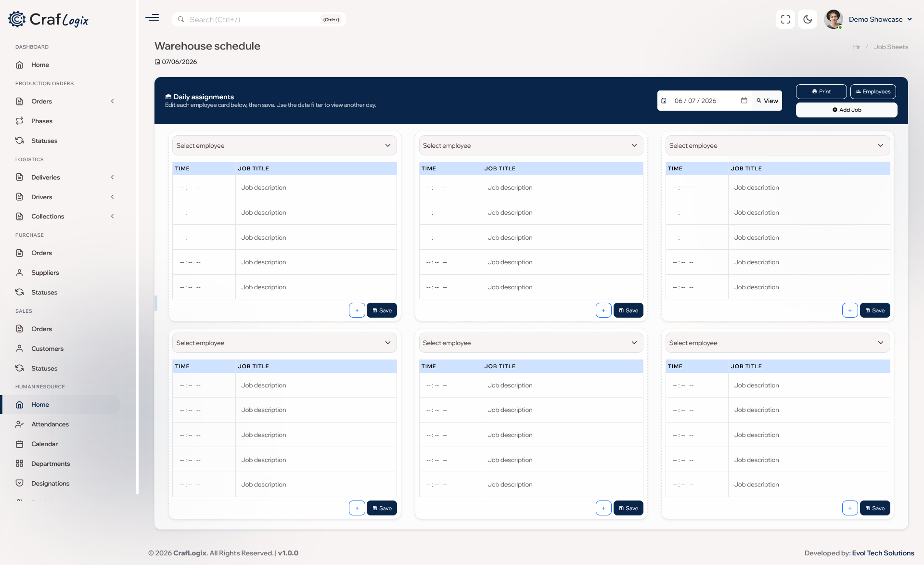Click the CrafLogix gear logo

17,19
